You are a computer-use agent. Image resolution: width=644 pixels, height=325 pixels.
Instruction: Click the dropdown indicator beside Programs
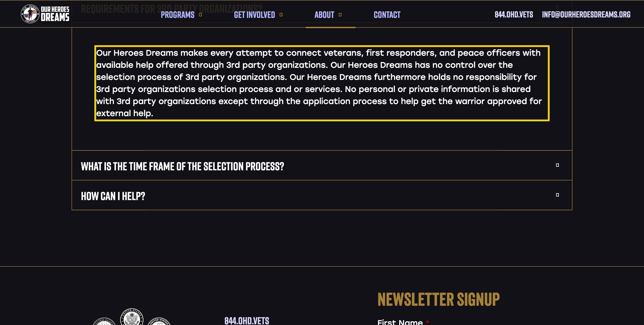[200, 15]
